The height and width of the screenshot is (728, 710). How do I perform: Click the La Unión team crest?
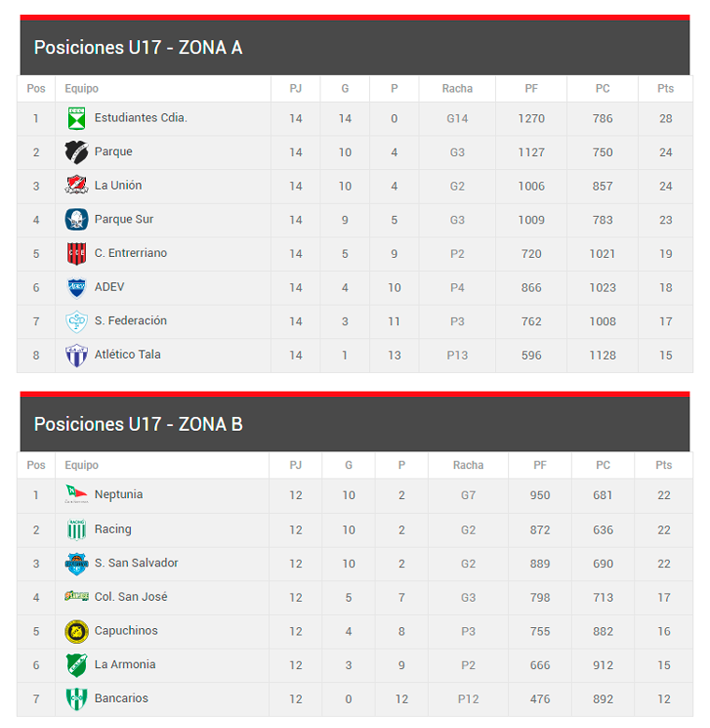tap(77, 186)
